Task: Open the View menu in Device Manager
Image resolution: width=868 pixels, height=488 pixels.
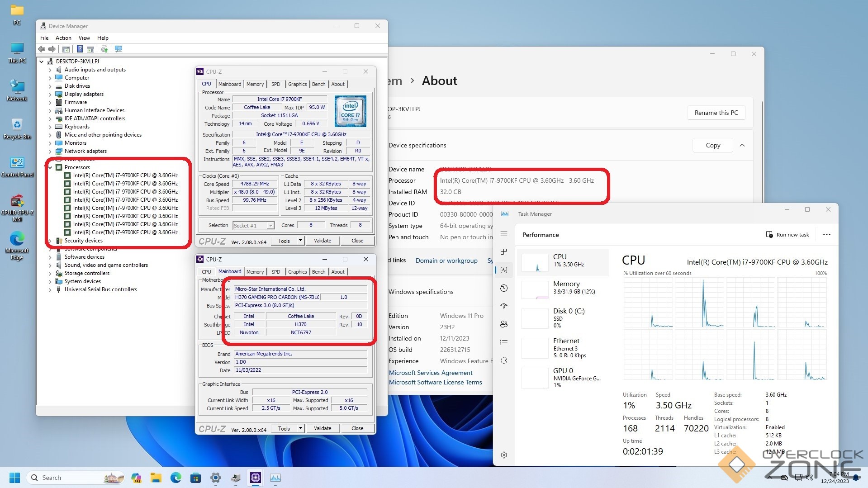Action: (x=84, y=38)
